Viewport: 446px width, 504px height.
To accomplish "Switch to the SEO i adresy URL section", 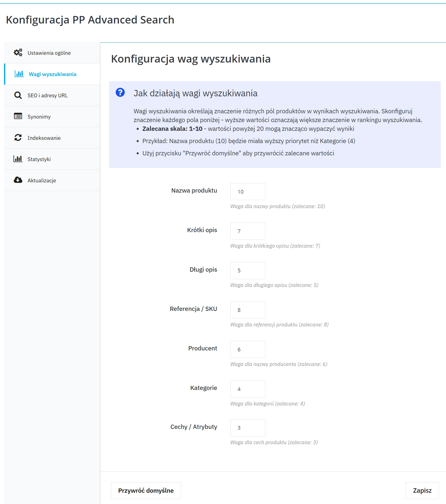I will [x=47, y=95].
